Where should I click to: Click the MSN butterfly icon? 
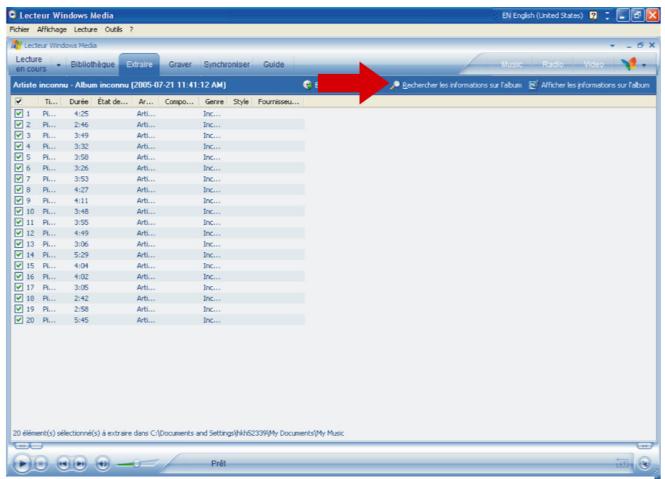click(629, 64)
